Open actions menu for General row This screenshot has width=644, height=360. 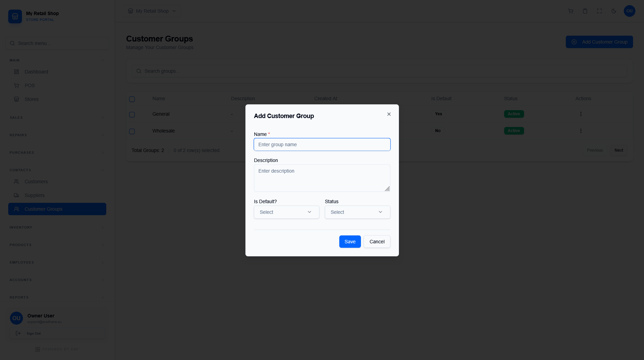pos(581,114)
